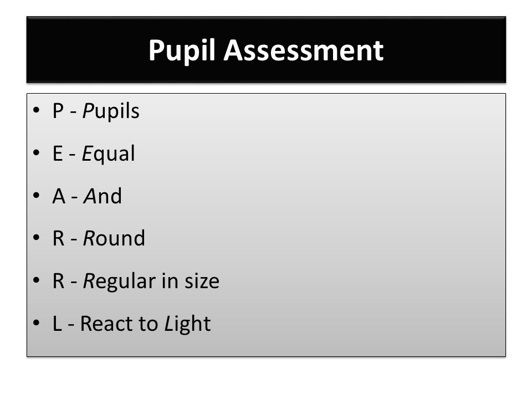Click the bullet before Pupils
The width and height of the screenshot is (532, 399).
pos(37,110)
